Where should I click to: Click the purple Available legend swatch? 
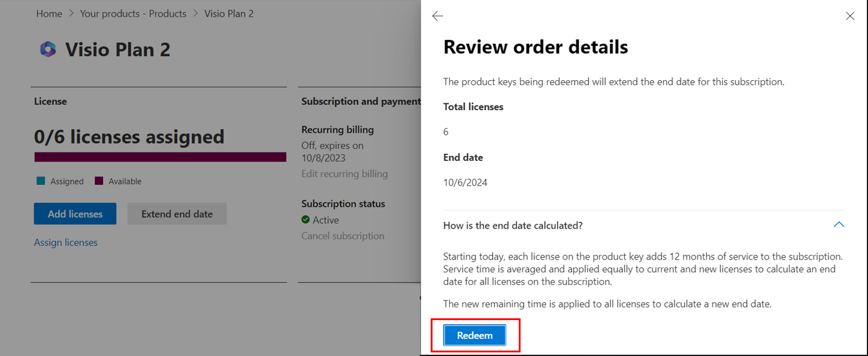99,181
